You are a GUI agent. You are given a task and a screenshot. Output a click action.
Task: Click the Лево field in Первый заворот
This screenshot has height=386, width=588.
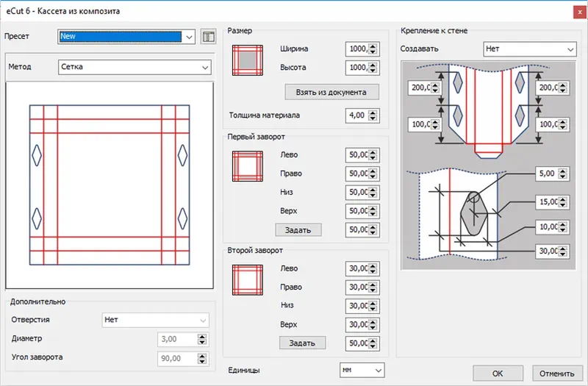[x=357, y=155]
